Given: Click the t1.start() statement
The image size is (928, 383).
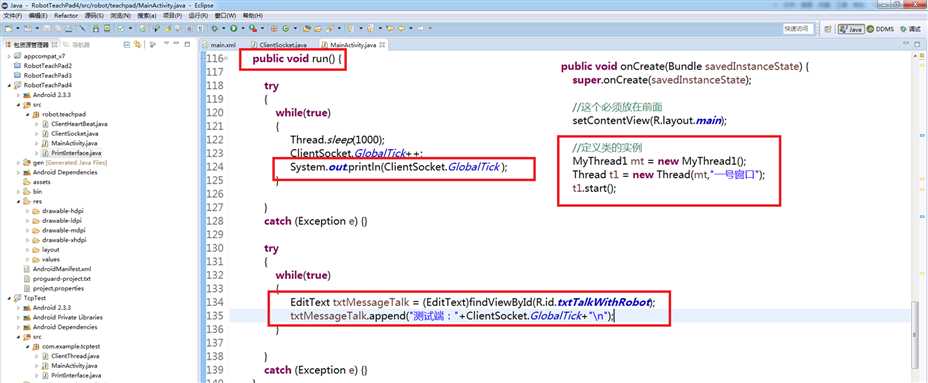Looking at the screenshot, I should [x=594, y=189].
